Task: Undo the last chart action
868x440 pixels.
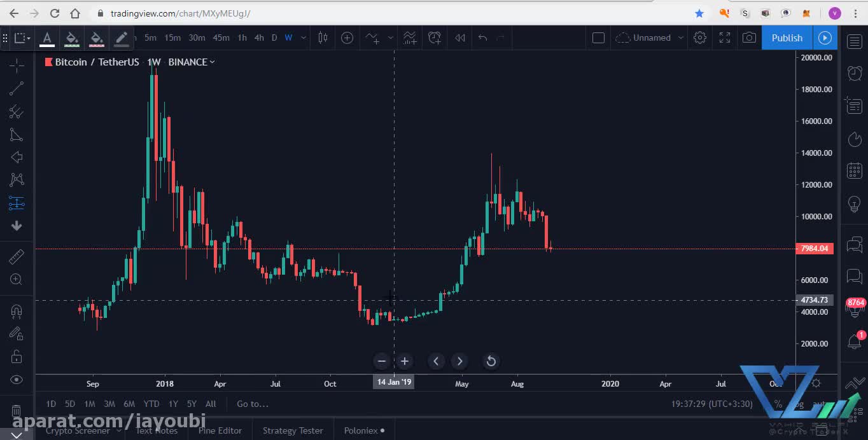Action: click(x=482, y=38)
